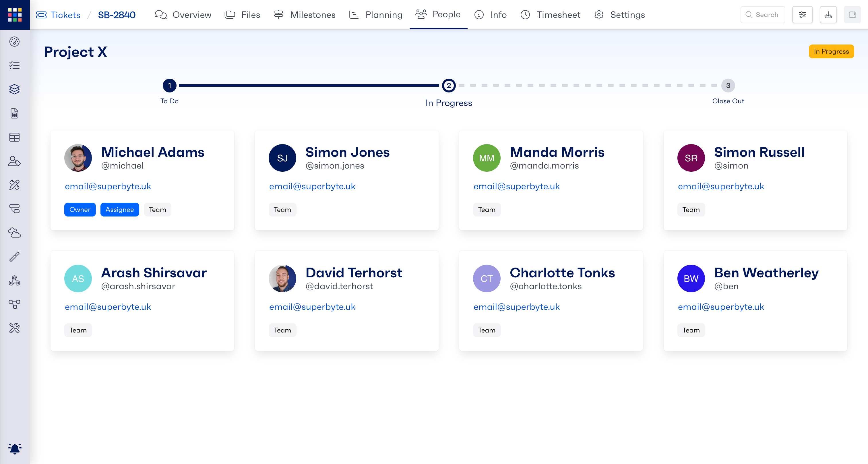Image resolution: width=868 pixels, height=464 pixels.
Task: Switch to the Planning tab
Action: tap(376, 15)
